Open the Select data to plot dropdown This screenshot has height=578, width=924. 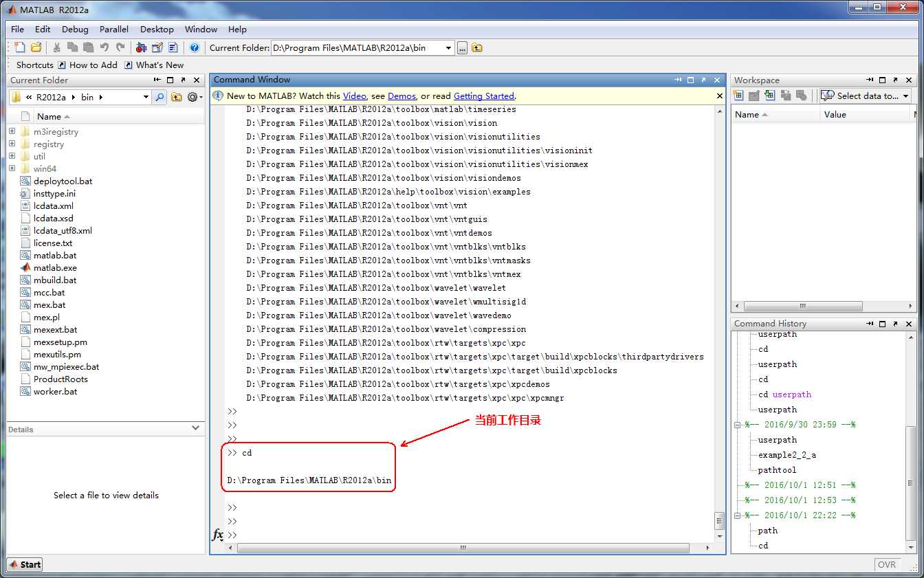point(906,96)
